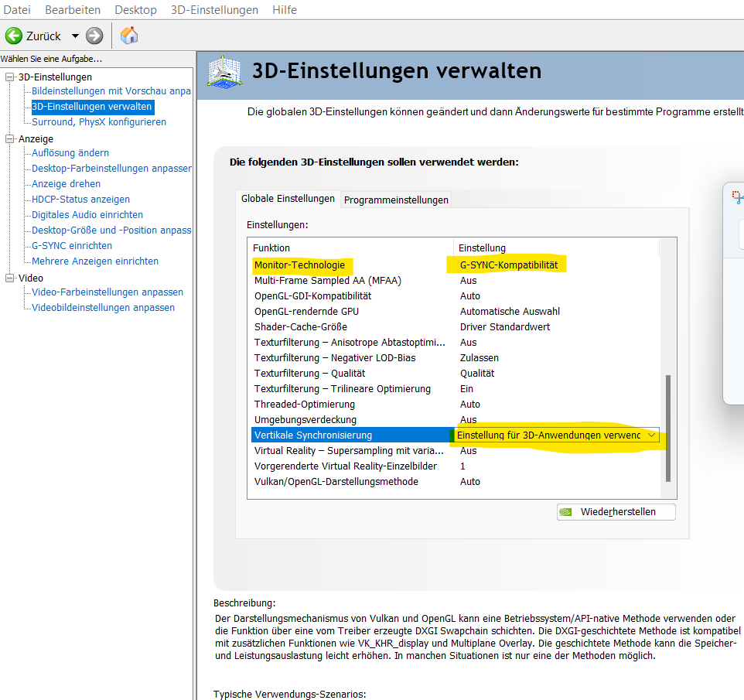Screen dimensions: 744x700
Task: Switch to the Globale Einstellungen tab
Action: 288,199
